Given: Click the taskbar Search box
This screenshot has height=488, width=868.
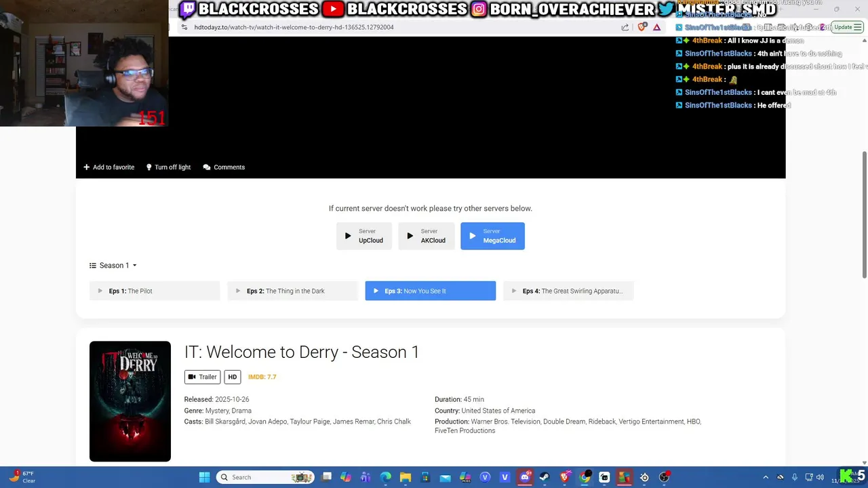Looking at the screenshot, I should pyautogui.click(x=265, y=477).
